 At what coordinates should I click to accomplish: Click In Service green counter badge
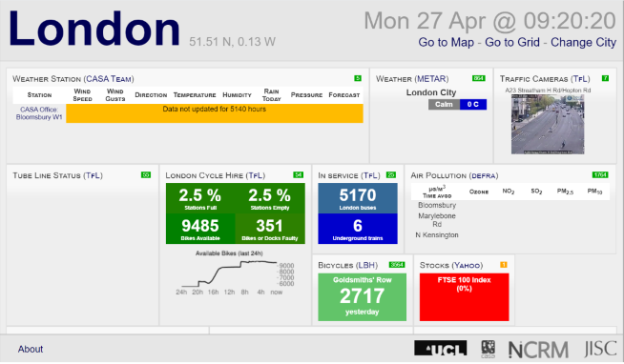pos(391,174)
